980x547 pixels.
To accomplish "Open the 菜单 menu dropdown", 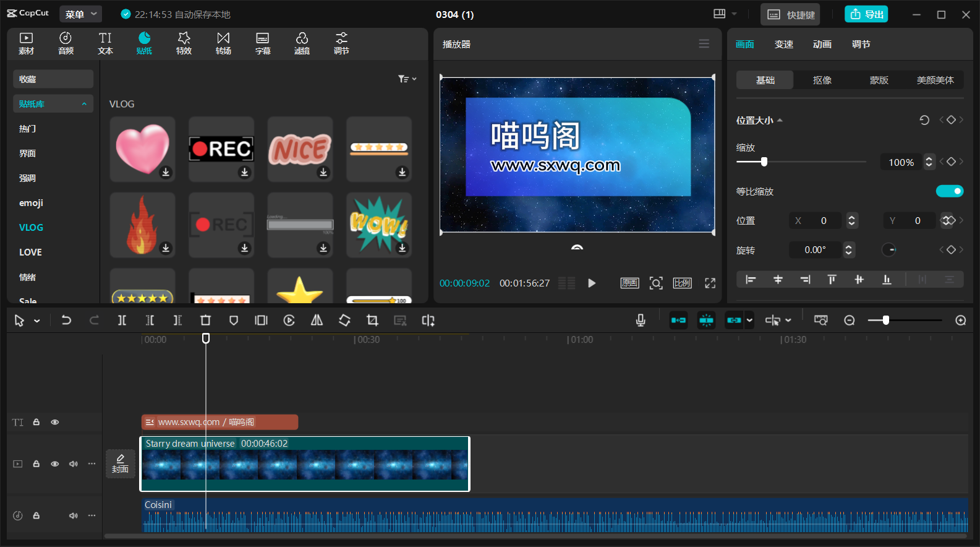I will 81,14.
